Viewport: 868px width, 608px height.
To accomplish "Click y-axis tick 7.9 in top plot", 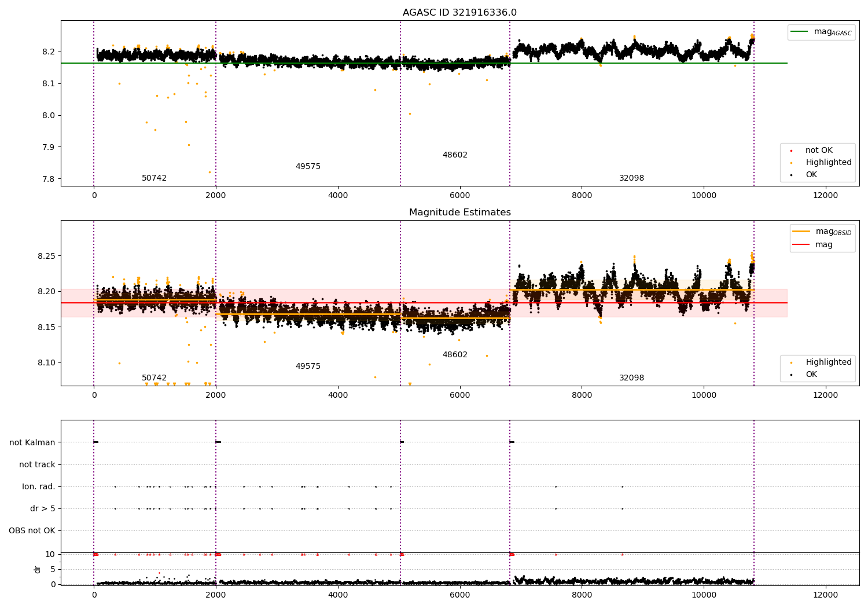I will tap(49, 147).
